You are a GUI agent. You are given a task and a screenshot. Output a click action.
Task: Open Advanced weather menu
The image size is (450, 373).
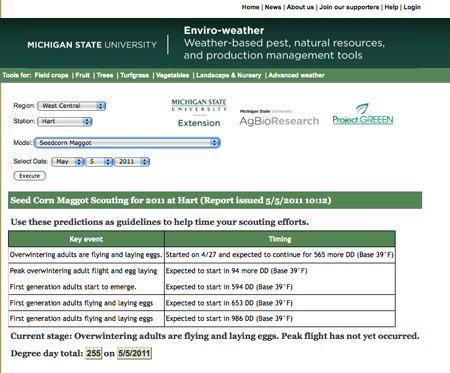point(296,75)
